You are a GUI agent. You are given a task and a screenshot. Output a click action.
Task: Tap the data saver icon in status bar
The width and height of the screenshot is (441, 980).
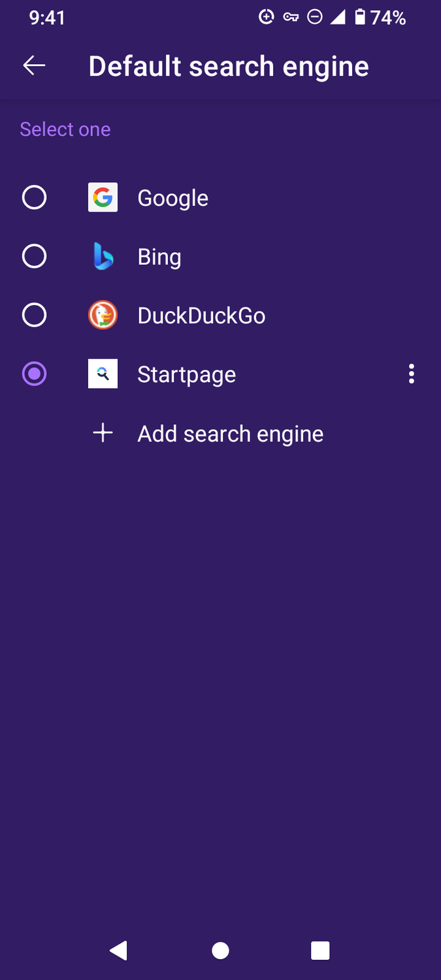tap(266, 18)
